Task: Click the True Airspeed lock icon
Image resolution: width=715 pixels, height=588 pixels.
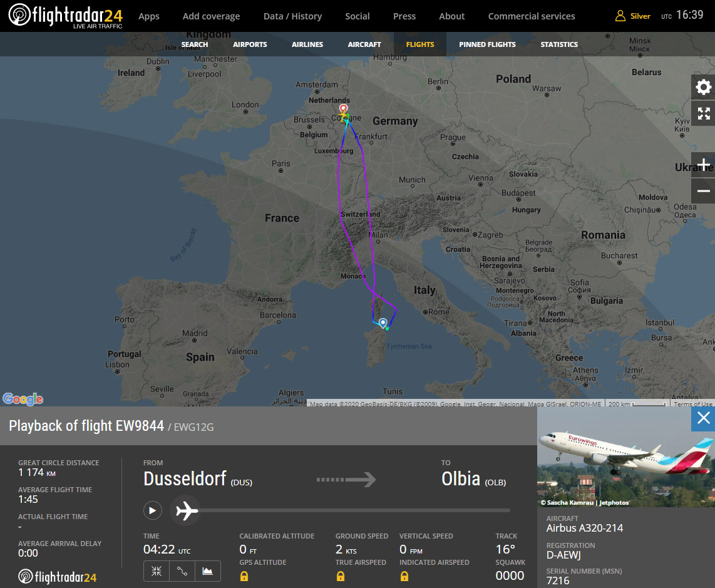Action: [340, 576]
